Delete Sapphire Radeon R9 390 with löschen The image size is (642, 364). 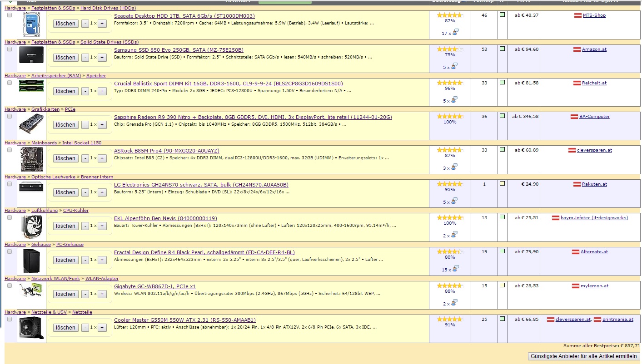[x=65, y=125]
